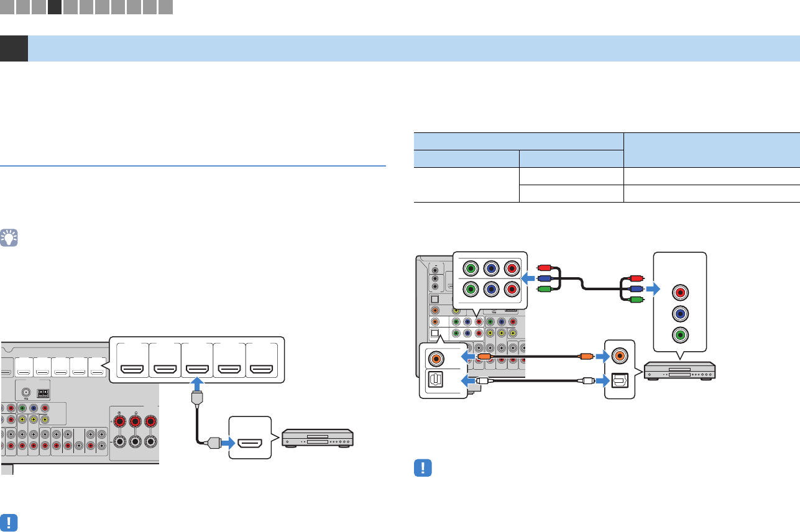The width and height of the screenshot is (800, 532).
Task: Click the blue component jack in the player callout
Action: click(x=679, y=314)
